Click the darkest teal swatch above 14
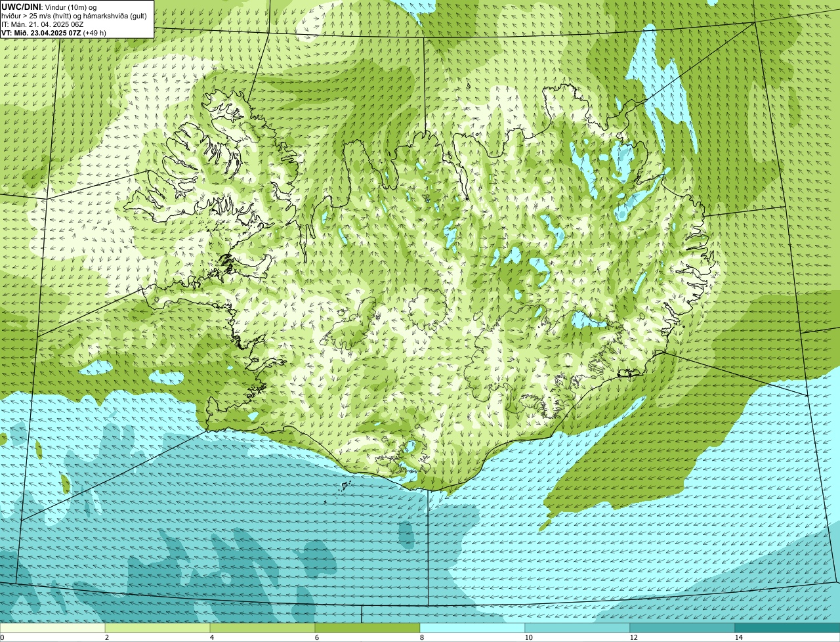The image size is (840, 642). pos(787,628)
